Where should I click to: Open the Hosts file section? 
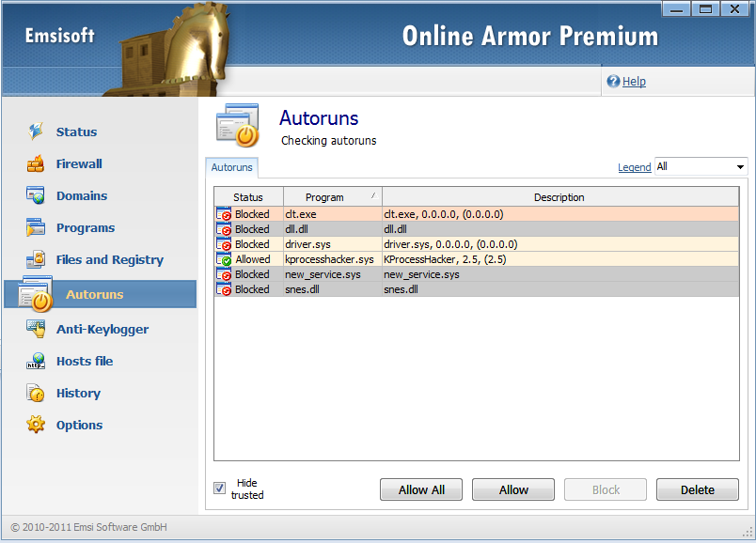coord(85,361)
